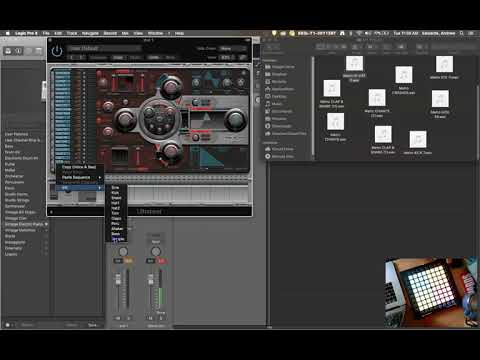The image size is (480, 360).
Task: Choose Copy (Voice & Seq) from context menu
Action: click(x=79, y=167)
